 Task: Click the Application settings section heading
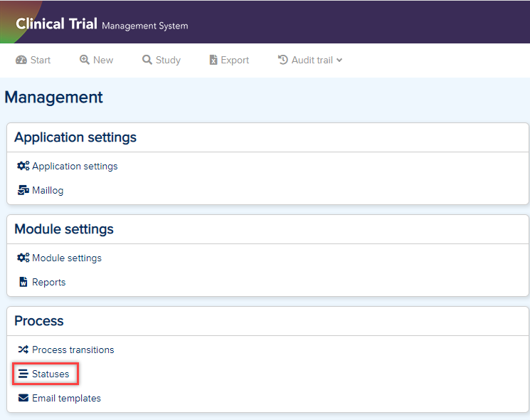click(x=75, y=137)
